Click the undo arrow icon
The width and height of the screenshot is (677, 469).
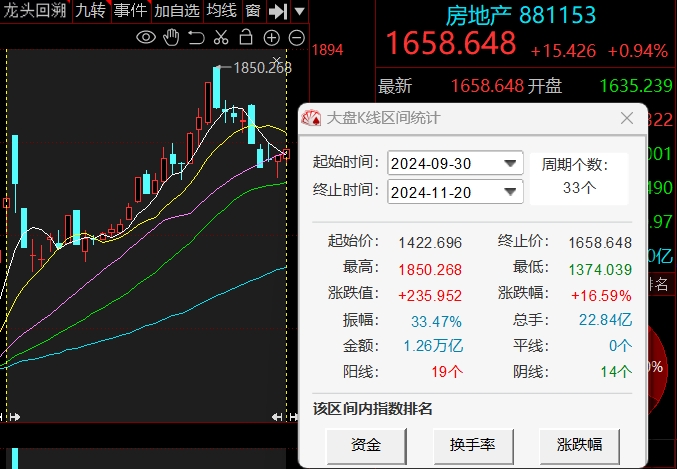pos(196,38)
